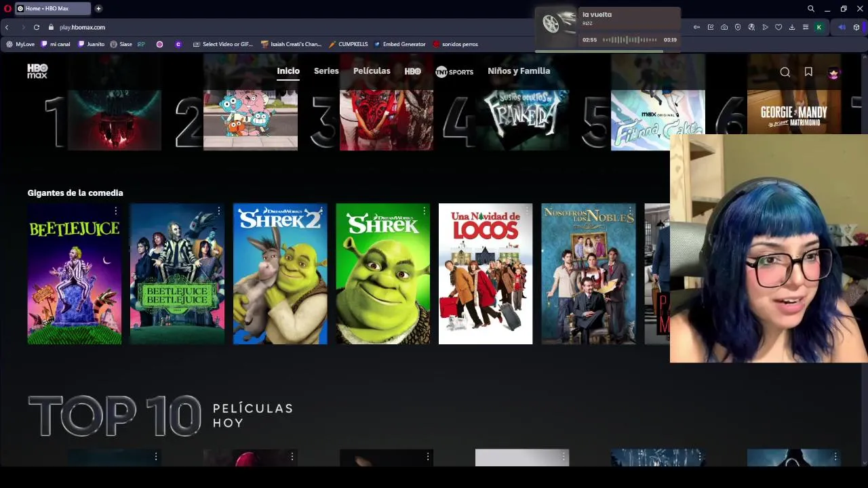Seek in la vuelta waveform progress
Screen dimensions: 868x488
coord(630,40)
